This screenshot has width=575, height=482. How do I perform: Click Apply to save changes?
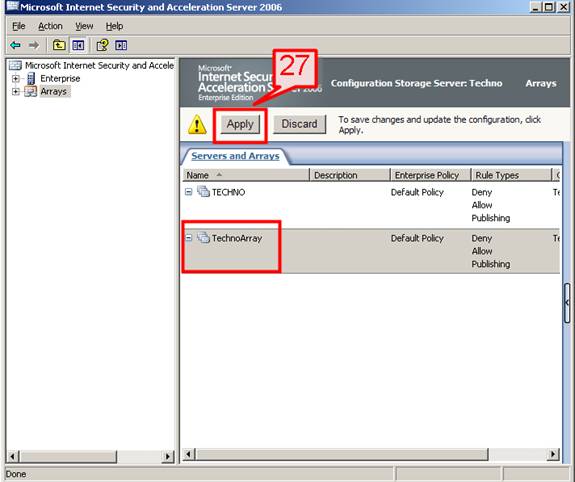click(240, 124)
